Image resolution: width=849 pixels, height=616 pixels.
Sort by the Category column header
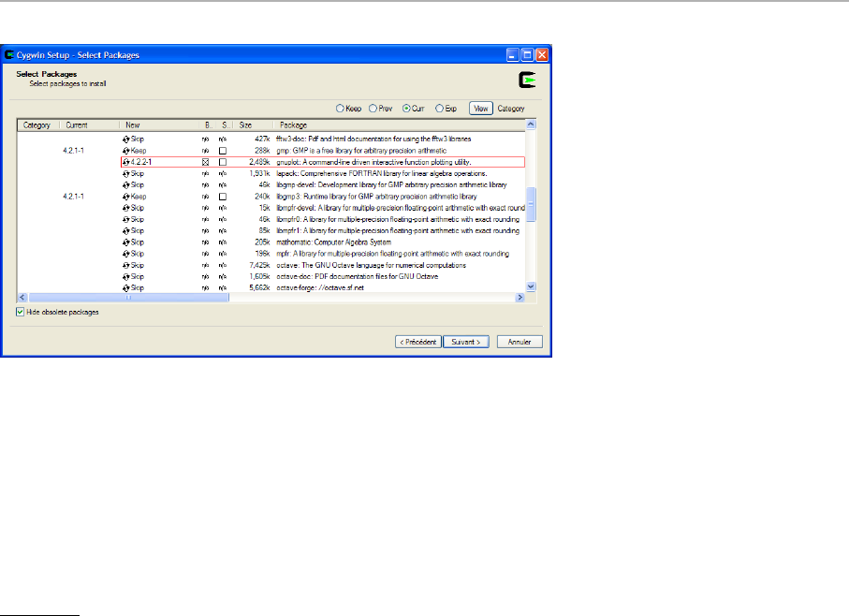tap(37, 125)
